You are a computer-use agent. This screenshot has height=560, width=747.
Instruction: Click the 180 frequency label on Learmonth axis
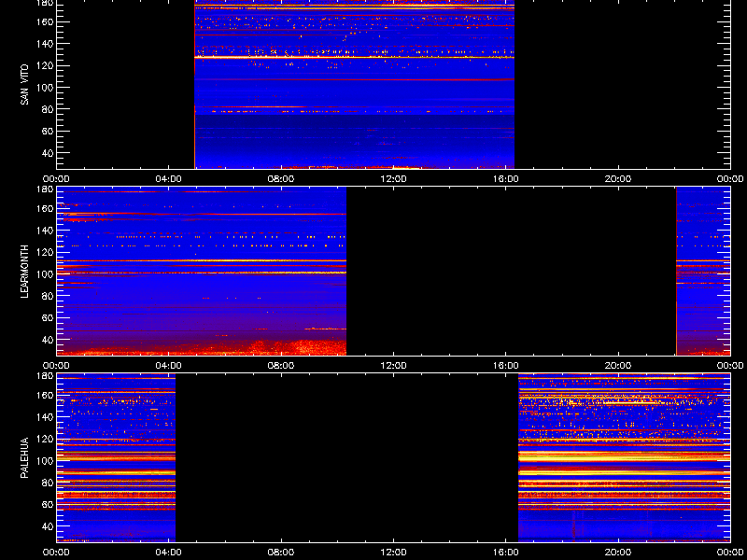(x=45, y=189)
